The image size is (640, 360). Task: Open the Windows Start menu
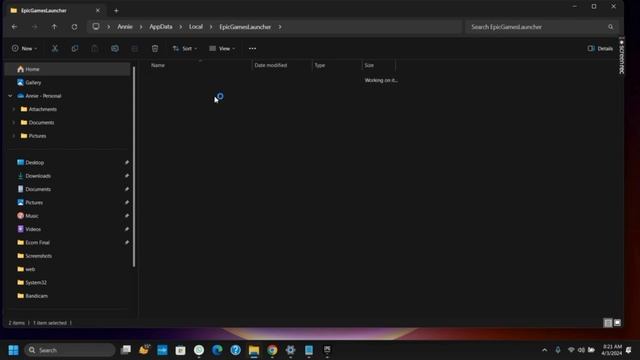click(13, 350)
